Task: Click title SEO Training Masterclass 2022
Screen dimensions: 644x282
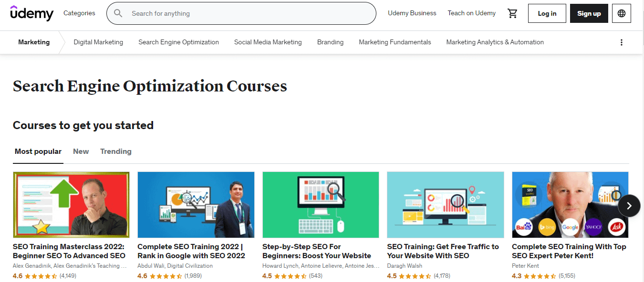Action: pos(69,251)
